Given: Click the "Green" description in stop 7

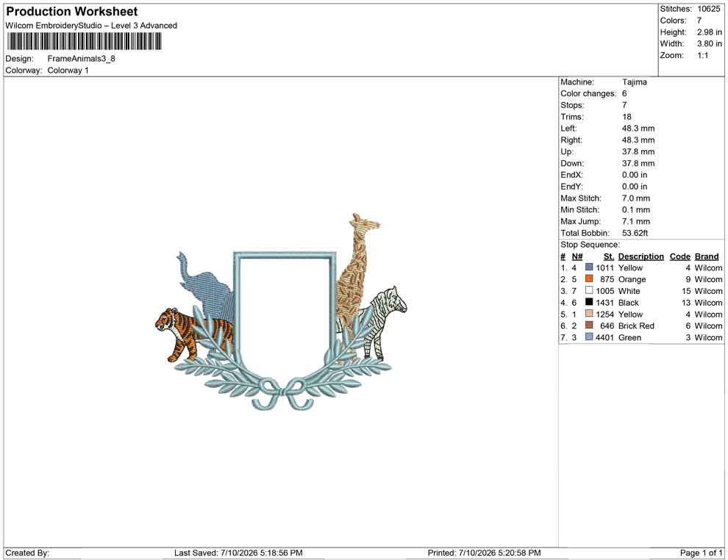Looking at the screenshot, I should tap(629, 337).
